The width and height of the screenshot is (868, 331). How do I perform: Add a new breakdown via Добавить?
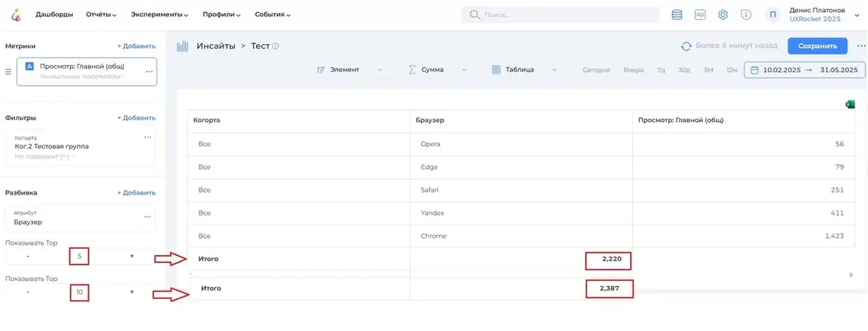pyautogui.click(x=136, y=193)
